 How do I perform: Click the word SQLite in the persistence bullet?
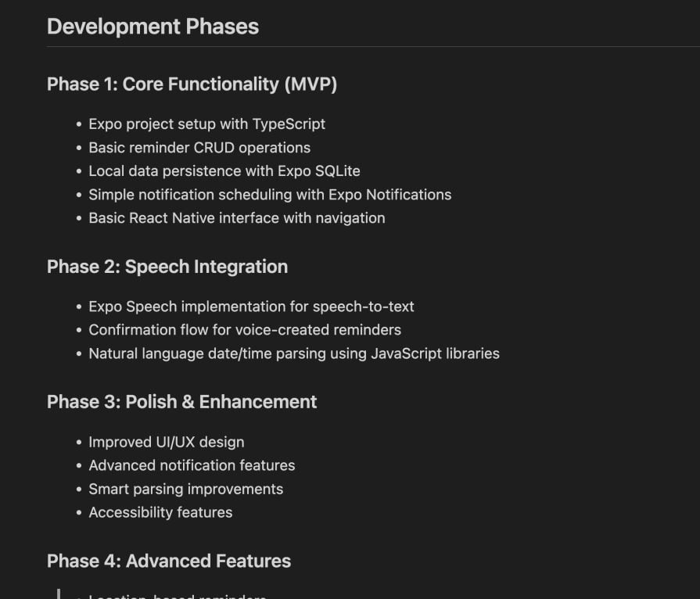[x=336, y=171]
